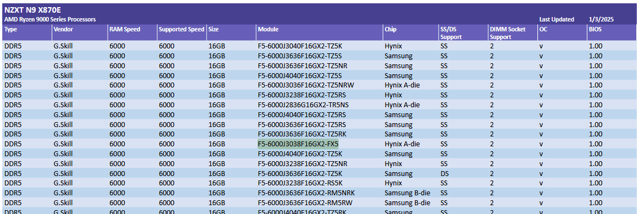Click the Size column header
This screenshot has width=644, height=214.
[x=213, y=30]
